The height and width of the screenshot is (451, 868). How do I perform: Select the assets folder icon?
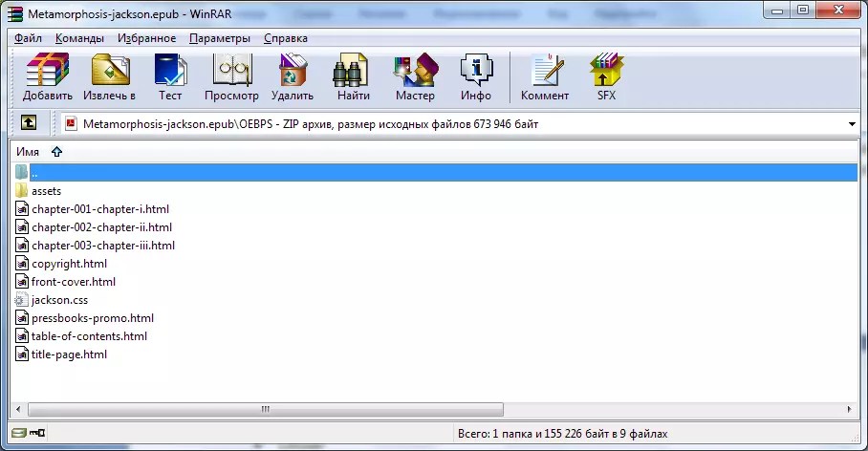pyautogui.click(x=22, y=191)
